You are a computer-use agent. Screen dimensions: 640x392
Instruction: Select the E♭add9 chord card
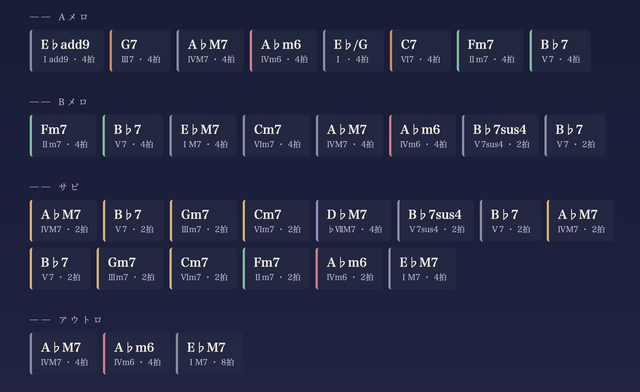(x=67, y=51)
